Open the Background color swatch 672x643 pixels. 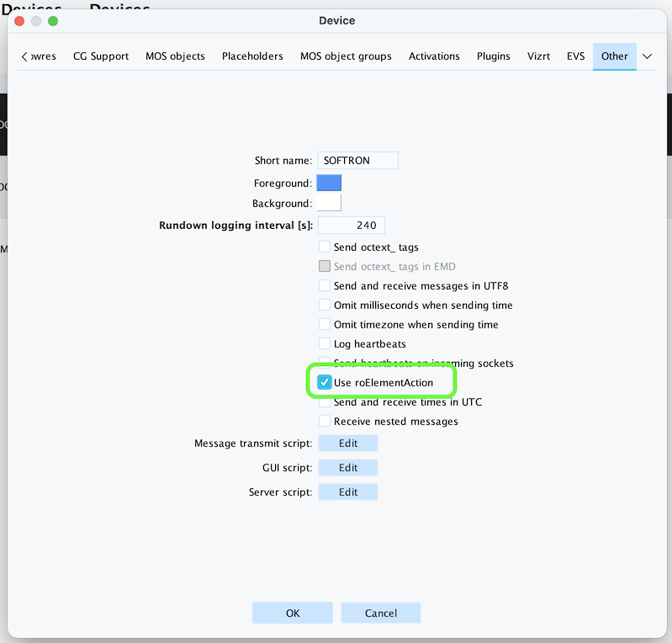329,203
